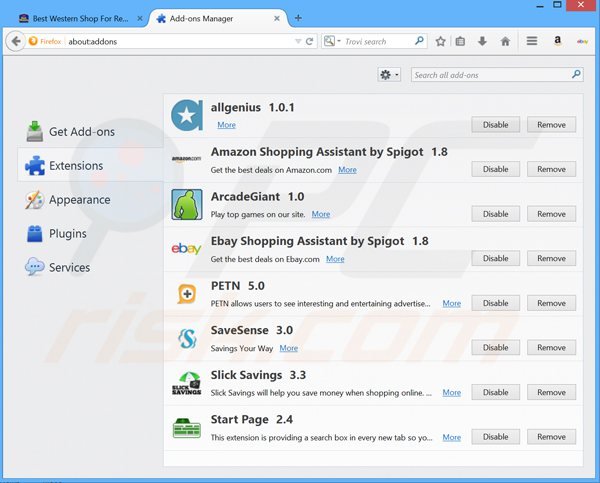Open the bookmarks list icon
600x483 pixels.
point(460,41)
